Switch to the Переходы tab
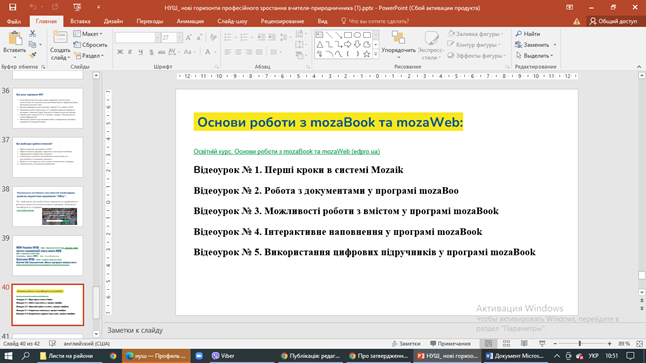Viewport: 646px width, 363px height. (x=150, y=21)
